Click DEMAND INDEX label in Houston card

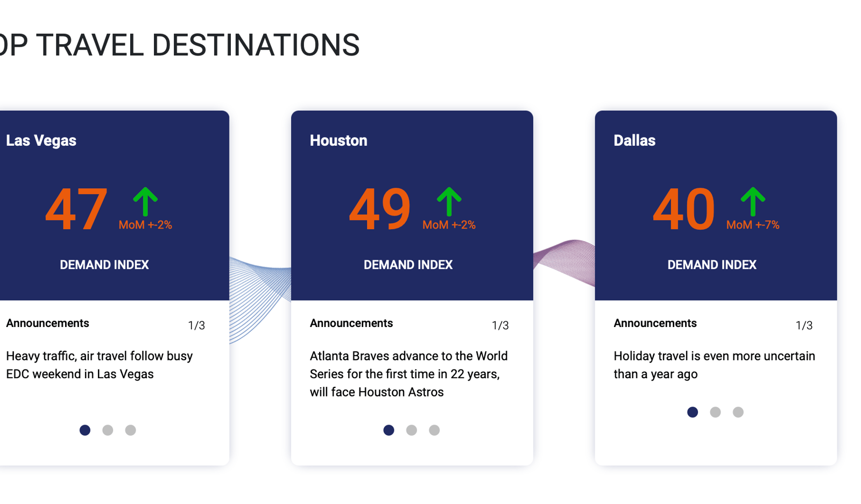(408, 265)
